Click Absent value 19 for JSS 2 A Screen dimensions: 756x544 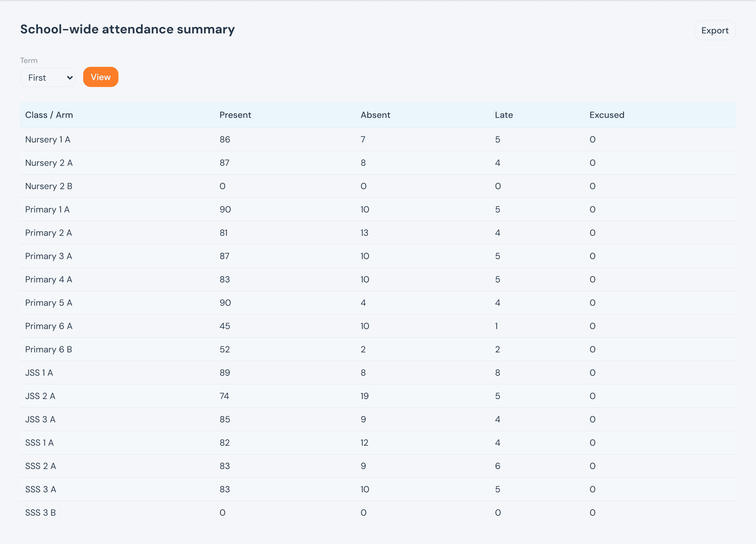pyautogui.click(x=364, y=396)
